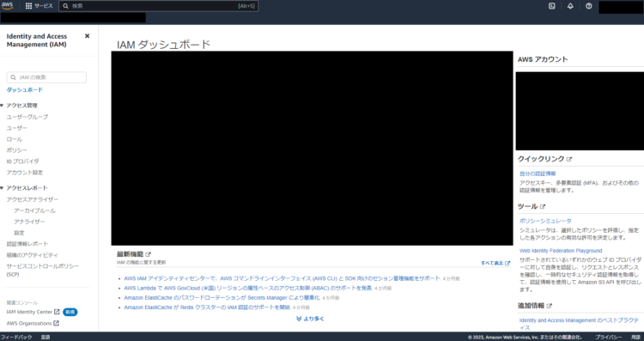Open the ElastiCache パスワードローテーション news link
Image resolution: width=644 pixels, height=341 pixels.
click(222, 297)
